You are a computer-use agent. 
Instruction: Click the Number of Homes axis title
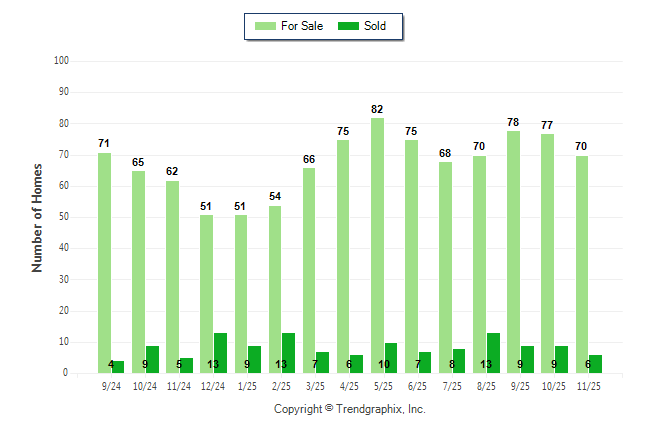pos(37,217)
